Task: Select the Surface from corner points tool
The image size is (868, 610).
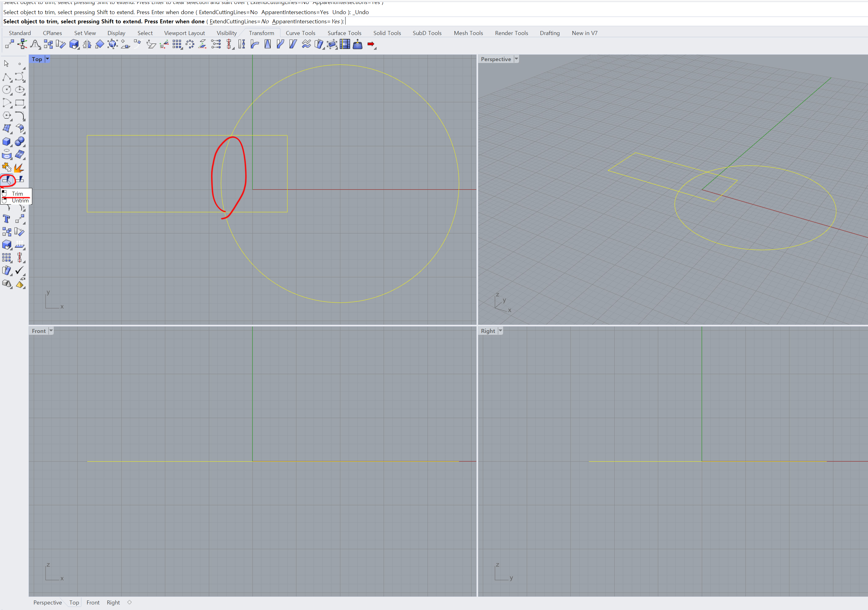Action: click(7, 128)
